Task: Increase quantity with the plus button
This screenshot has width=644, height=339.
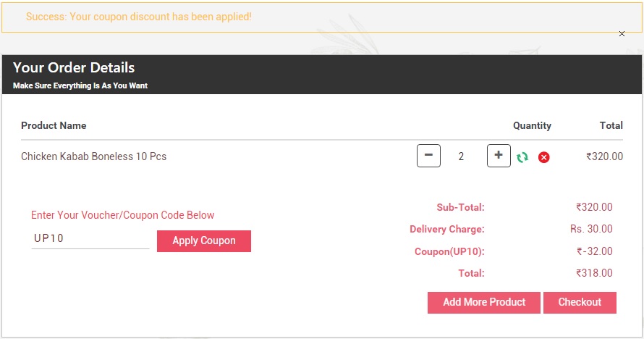Action: tap(499, 156)
